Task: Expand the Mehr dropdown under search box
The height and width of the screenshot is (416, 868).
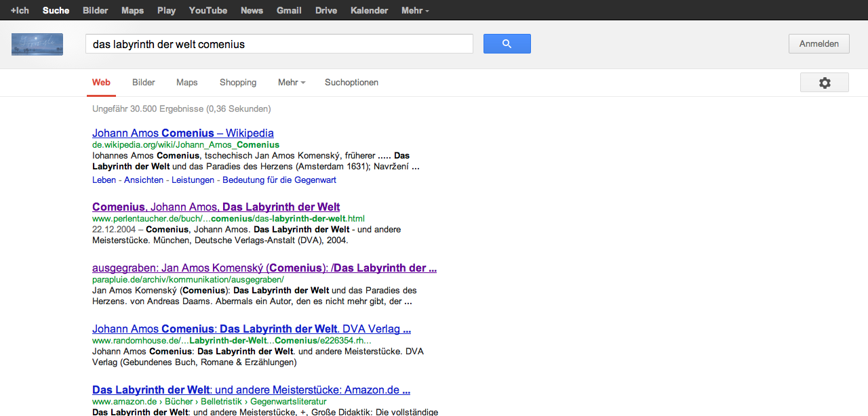Action: 291,83
